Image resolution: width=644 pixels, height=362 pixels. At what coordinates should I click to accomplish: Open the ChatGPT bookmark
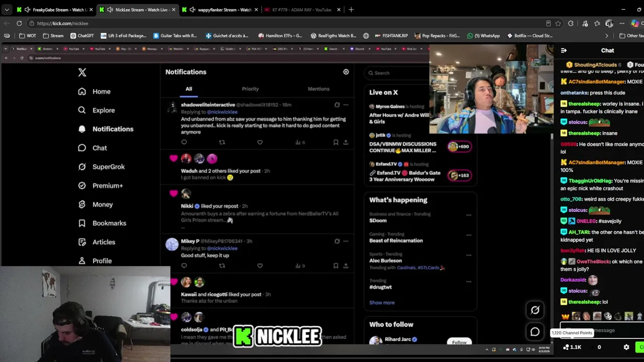[x=82, y=36]
